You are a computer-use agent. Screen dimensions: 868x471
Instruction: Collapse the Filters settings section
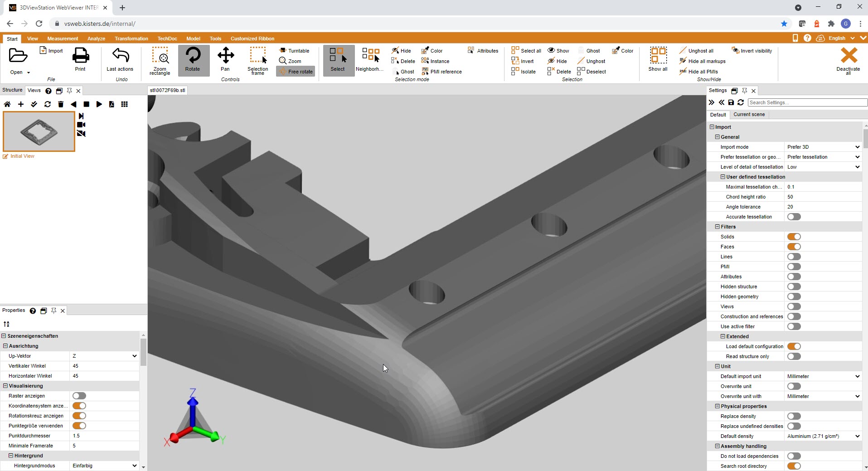coord(718,227)
